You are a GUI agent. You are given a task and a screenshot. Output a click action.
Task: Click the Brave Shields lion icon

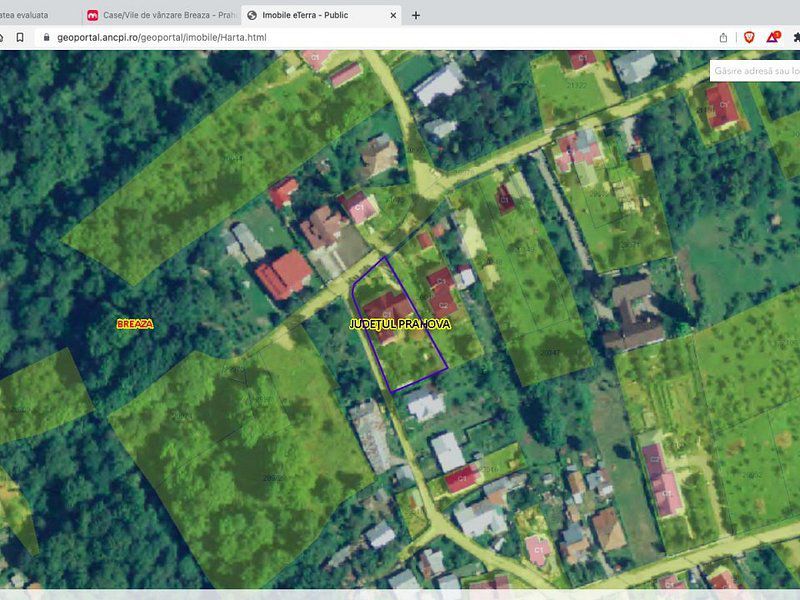(x=749, y=37)
